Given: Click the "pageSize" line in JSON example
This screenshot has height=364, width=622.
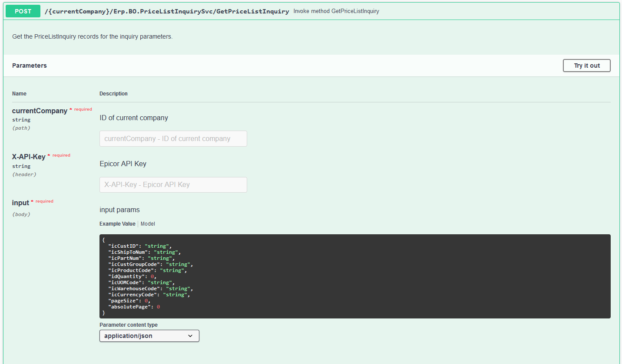Looking at the screenshot, I should (129, 301).
